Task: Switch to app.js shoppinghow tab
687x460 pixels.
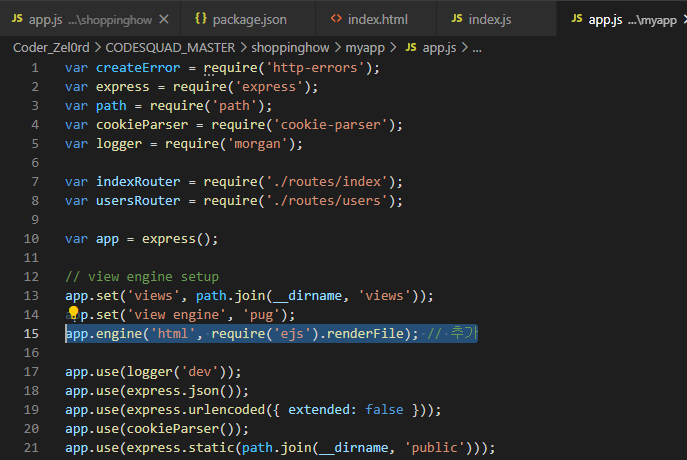Action: coord(90,19)
